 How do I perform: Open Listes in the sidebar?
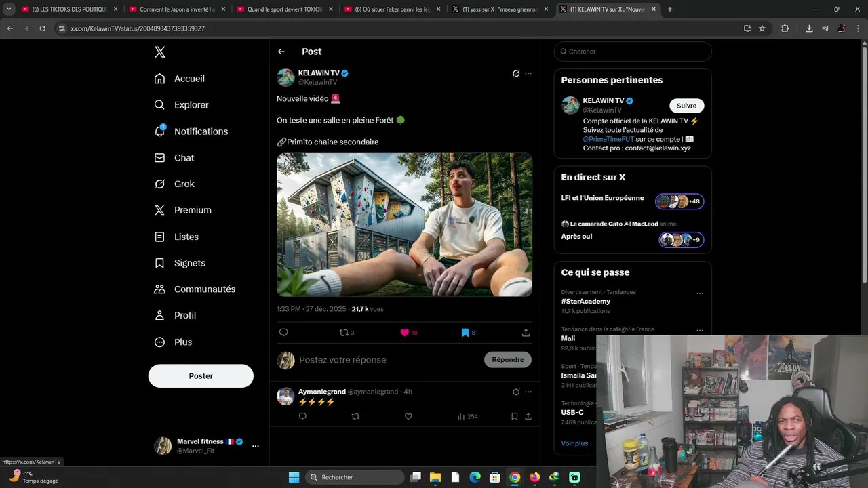click(176, 237)
